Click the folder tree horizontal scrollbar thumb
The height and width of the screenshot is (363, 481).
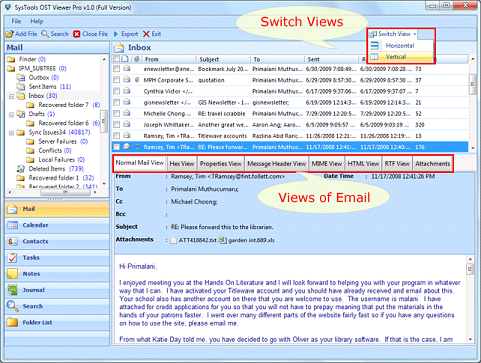tap(65, 192)
